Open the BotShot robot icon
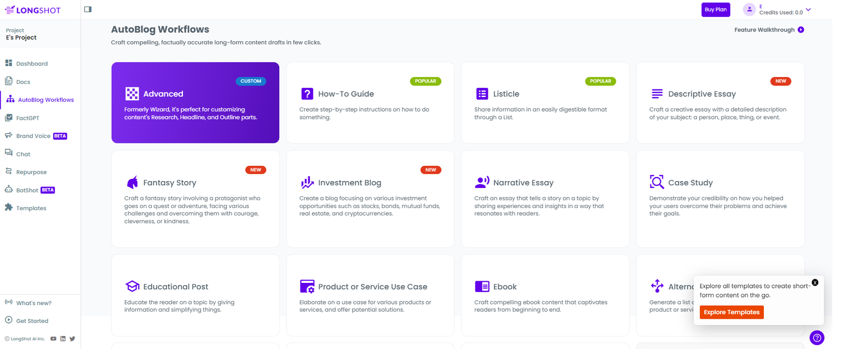868x349 pixels. (9, 190)
